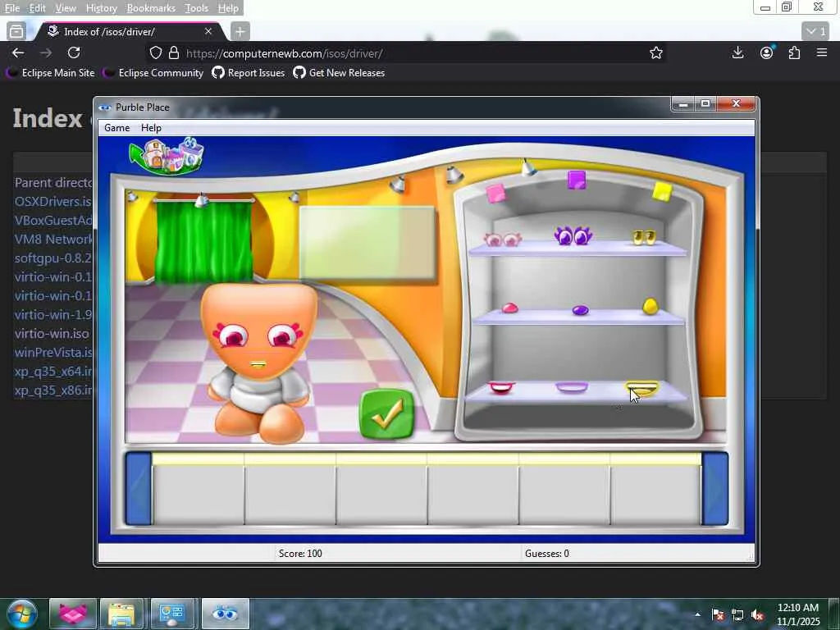Open Firefox History menu
Image resolution: width=840 pixels, height=630 pixels.
coord(101,8)
